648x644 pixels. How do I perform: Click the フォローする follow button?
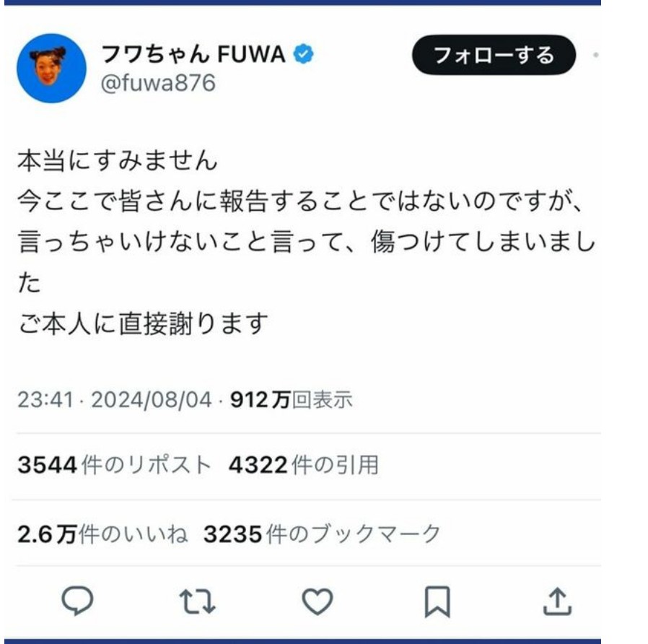pyautogui.click(x=494, y=55)
